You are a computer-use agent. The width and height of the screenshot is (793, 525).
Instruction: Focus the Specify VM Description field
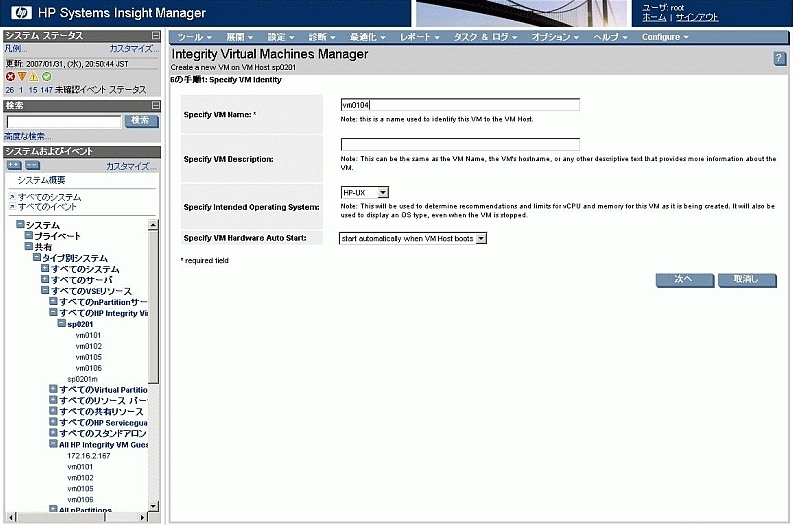pyautogui.click(x=460, y=144)
